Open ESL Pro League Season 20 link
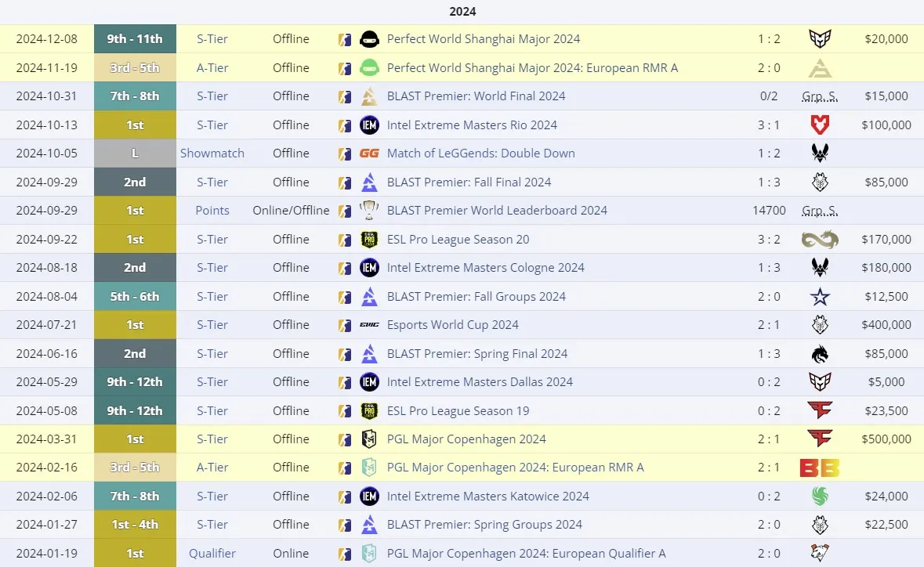 point(458,240)
